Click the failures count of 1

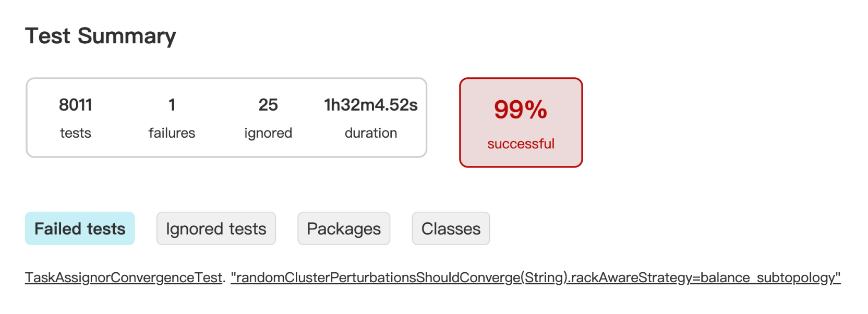tap(172, 105)
